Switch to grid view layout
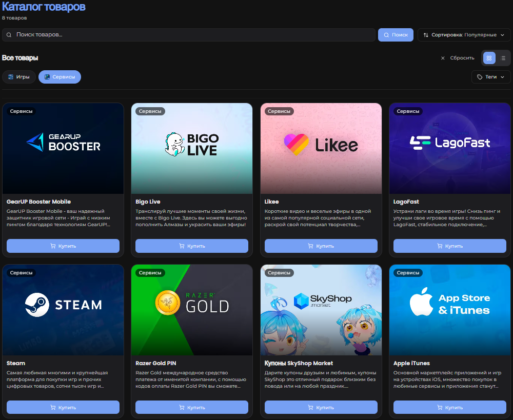Image resolution: width=513 pixels, height=420 pixels. [489, 58]
